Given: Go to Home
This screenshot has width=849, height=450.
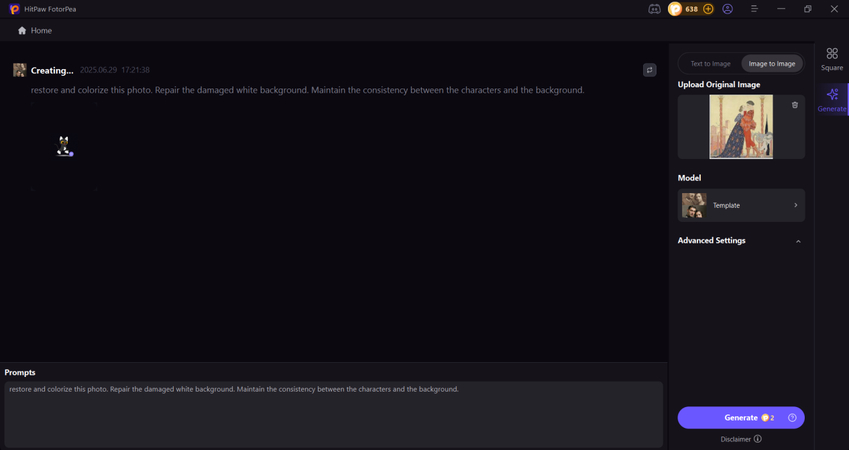Looking at the screenshot, I should (41, 30).
